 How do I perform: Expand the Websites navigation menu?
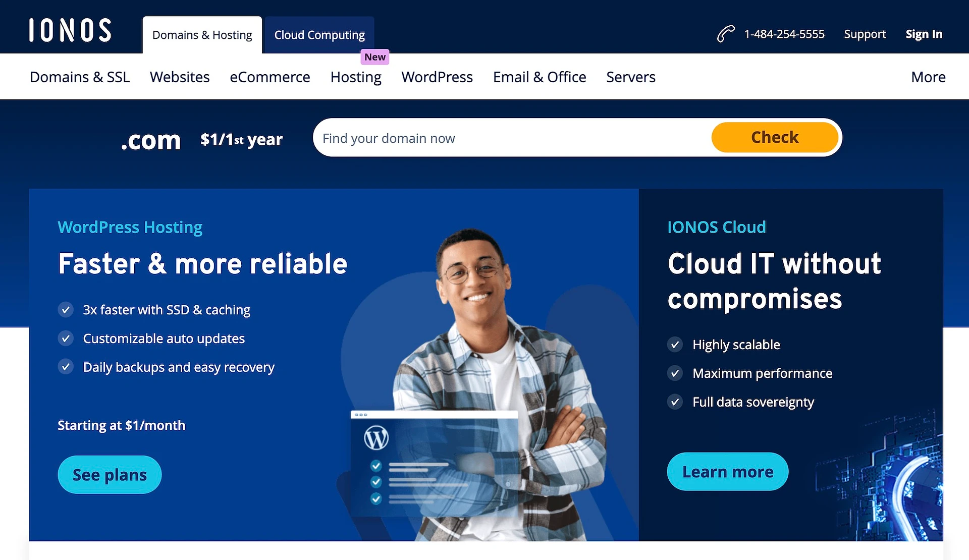tap(180, 77)
